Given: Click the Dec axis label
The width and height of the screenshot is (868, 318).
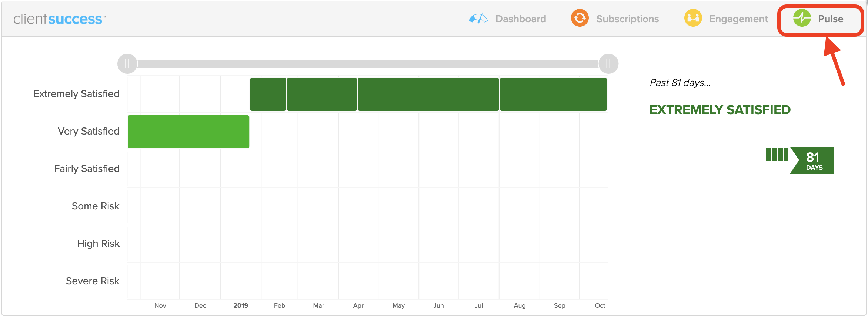Looking at the screenshot, I should 200,305.
